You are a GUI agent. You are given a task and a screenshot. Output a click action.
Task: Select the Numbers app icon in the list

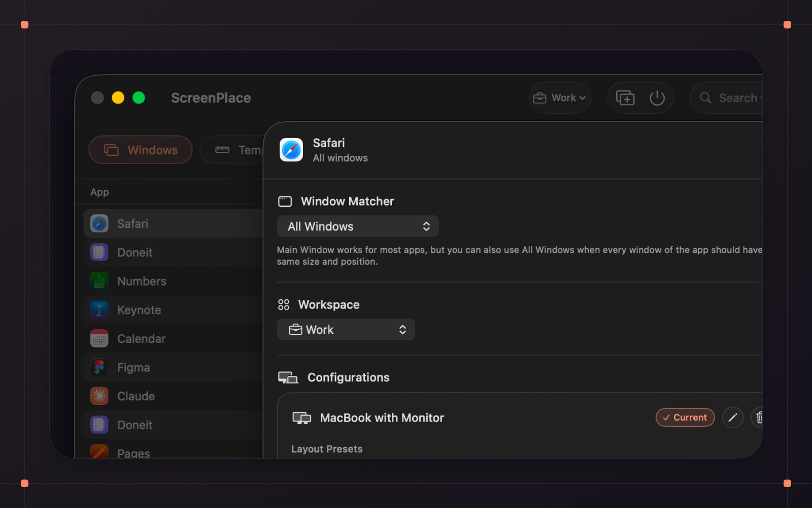point(99,281)
